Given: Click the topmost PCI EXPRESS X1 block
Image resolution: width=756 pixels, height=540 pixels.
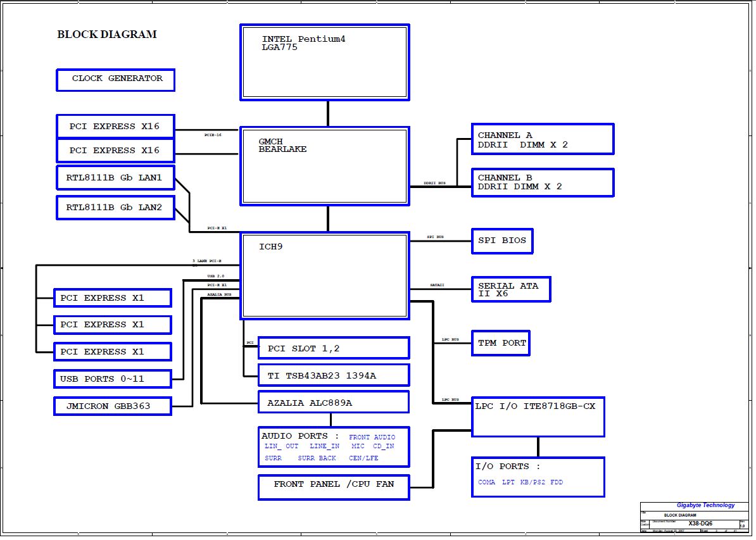Looking at the screenshot, I should (113, 298).
